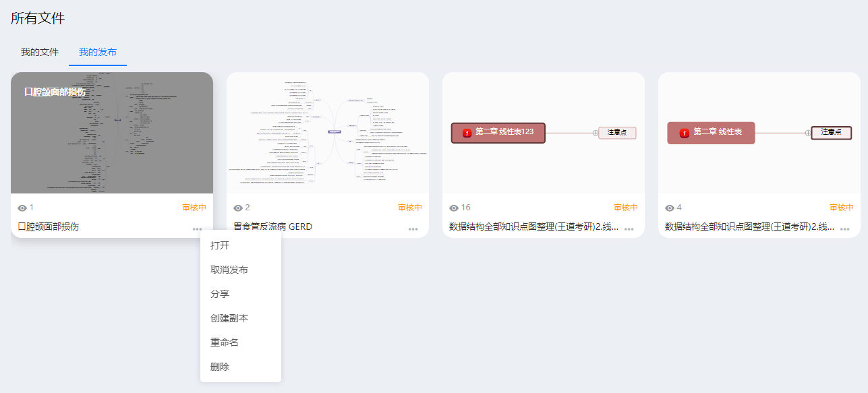Choose 创建副本 from the menu
This screenshot has width=868, height=393.
point(229,318)
